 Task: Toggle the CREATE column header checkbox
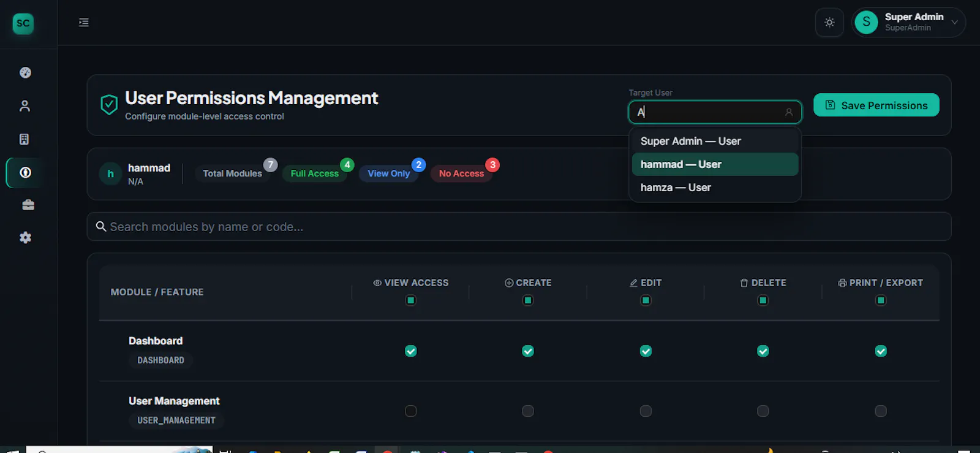click(528, 300)
